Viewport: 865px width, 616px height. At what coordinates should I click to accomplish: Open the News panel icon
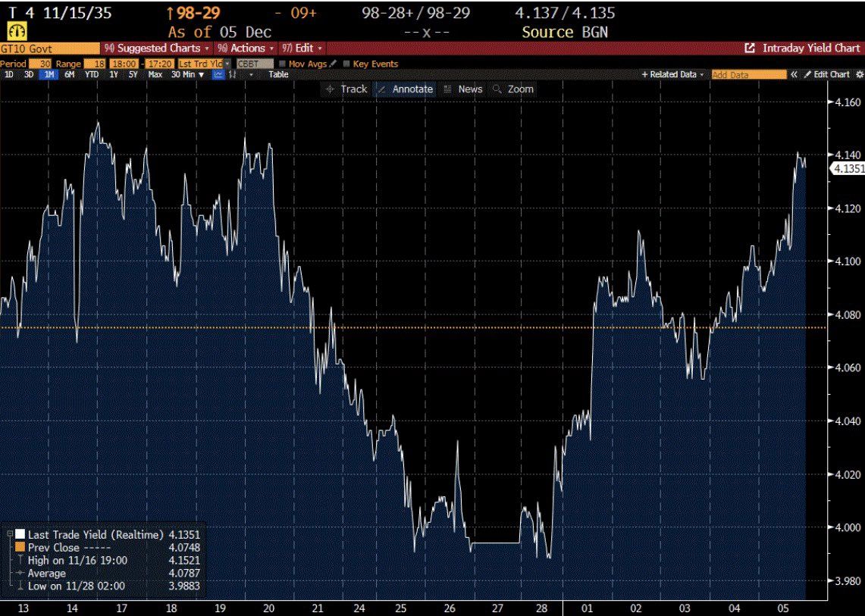point(447,89)
